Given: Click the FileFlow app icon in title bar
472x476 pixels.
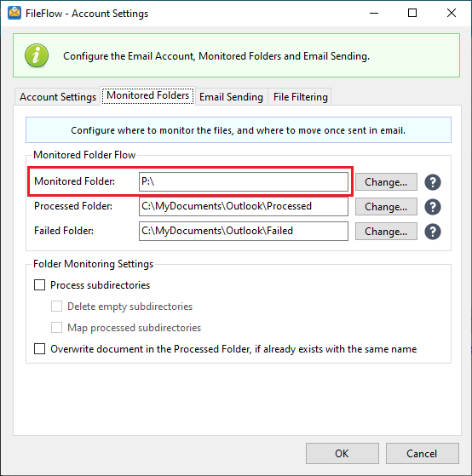Looking at the screenshot, I should pyautogui.click(x=14, y=13).
